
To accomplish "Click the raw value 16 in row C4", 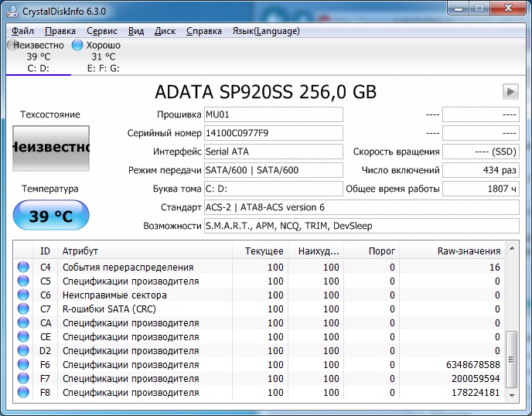I will (495, 268).
